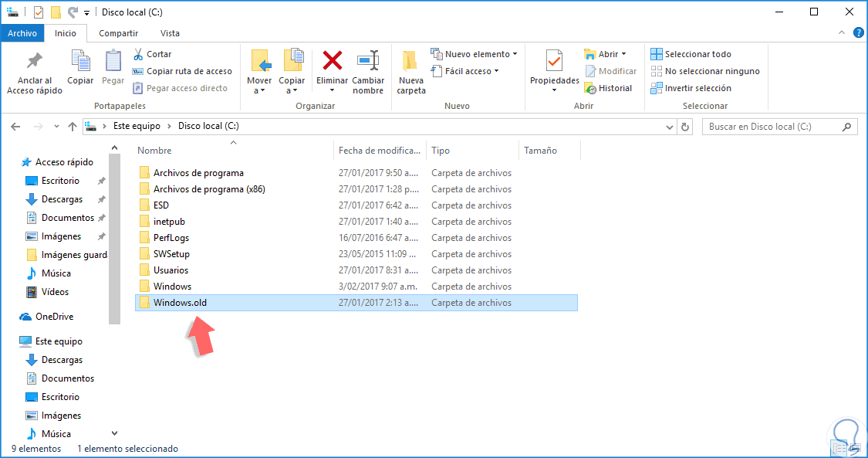Select the PerfLogs folder
868x458 pixels.
[356, 238]
